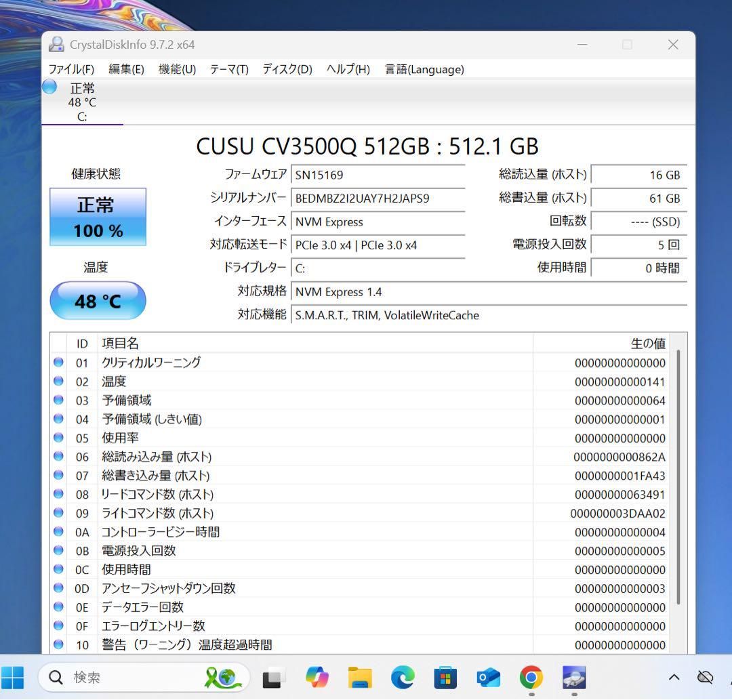Click the blue status dot beside 温度
Image resolution: width=732 pixels, height=700 pixels.
[58, 382]
